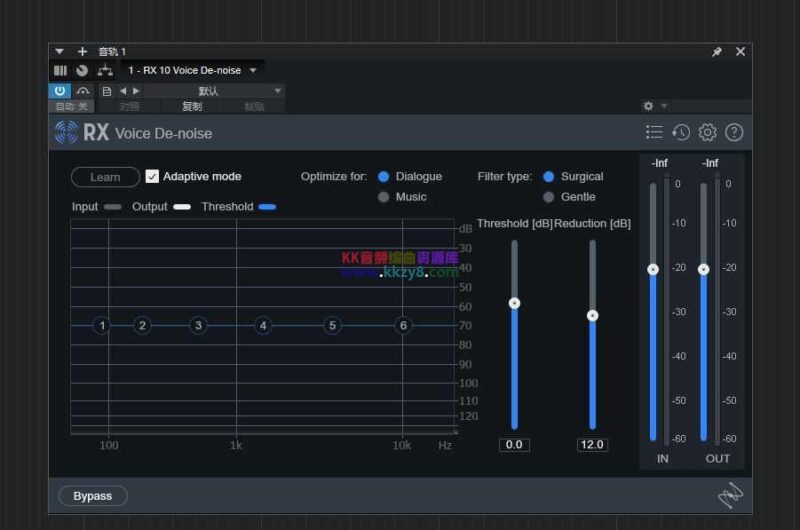800x530 pixels.
Task: Click the IN peak -Inf readout
Action: [659, 163]
